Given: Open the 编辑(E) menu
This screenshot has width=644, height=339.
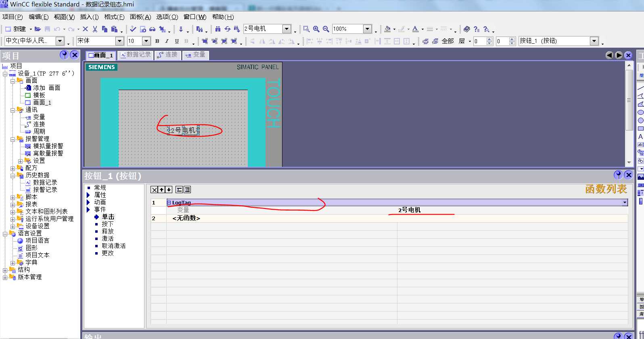Looking at the screenshot, I should click(x=38, y=17).
